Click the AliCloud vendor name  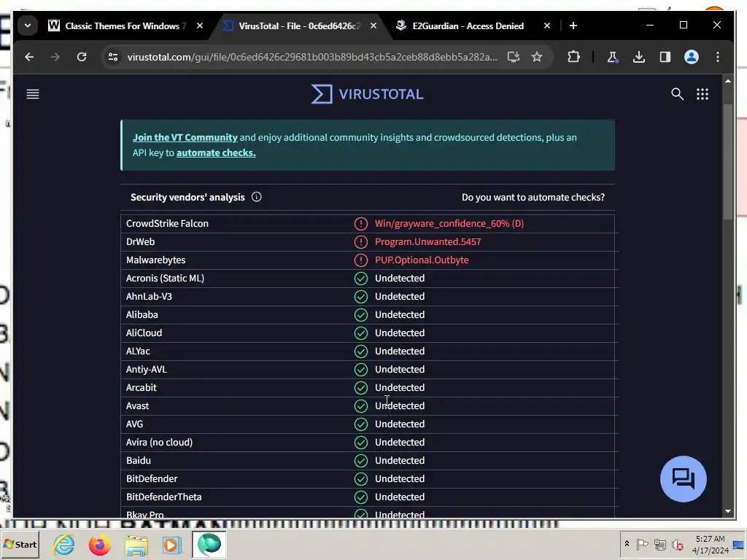click(144, 332)
